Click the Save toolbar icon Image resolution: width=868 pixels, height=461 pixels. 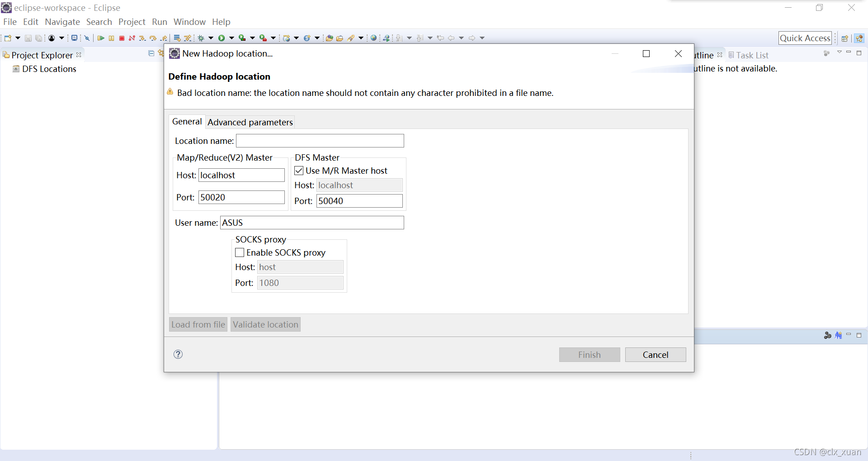(28, 38)
